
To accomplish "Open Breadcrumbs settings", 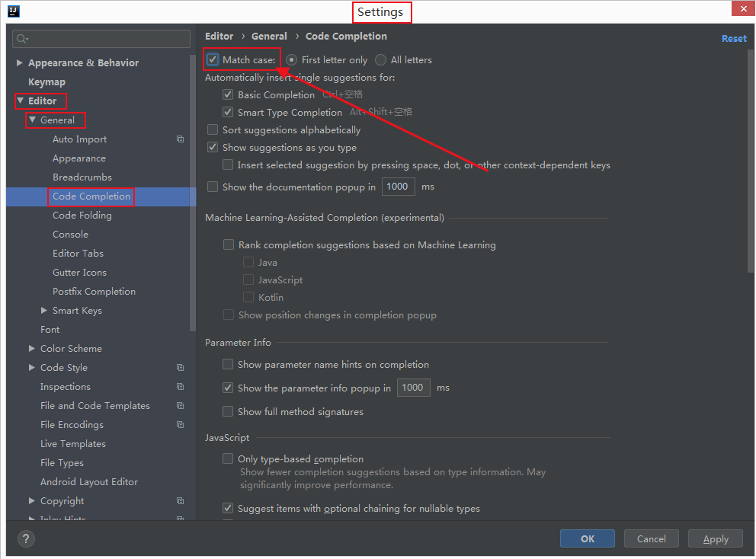I will tap(82, 177).
